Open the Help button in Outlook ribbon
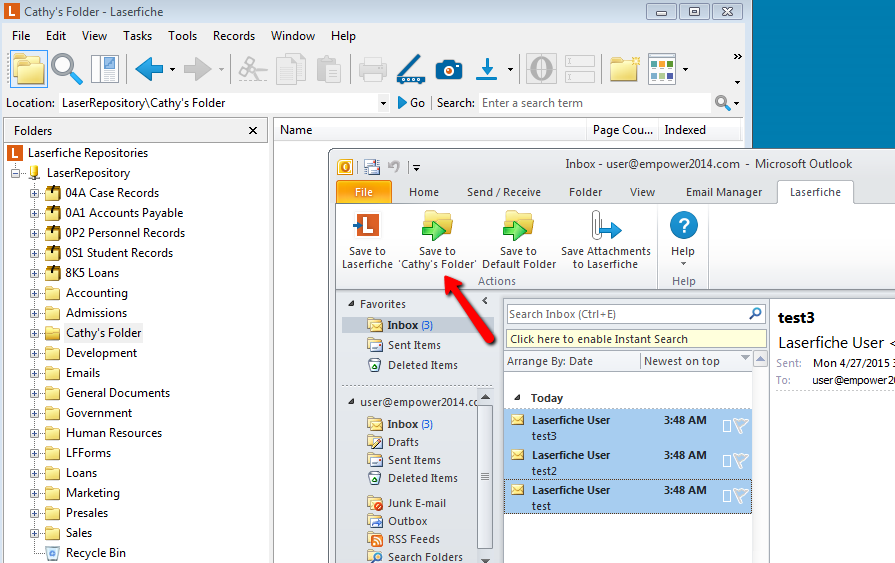Viewport: 895px width, 563px height. 683,240
